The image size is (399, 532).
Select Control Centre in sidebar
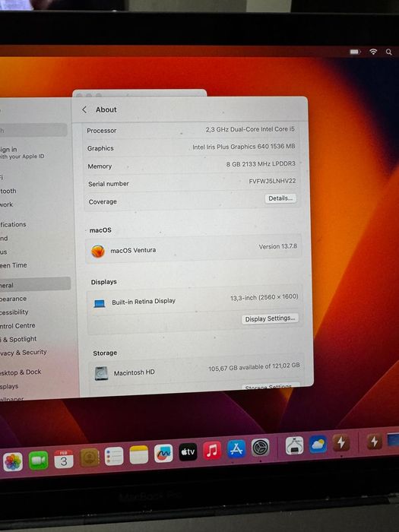pyautogui.click(x=17, y=326)
